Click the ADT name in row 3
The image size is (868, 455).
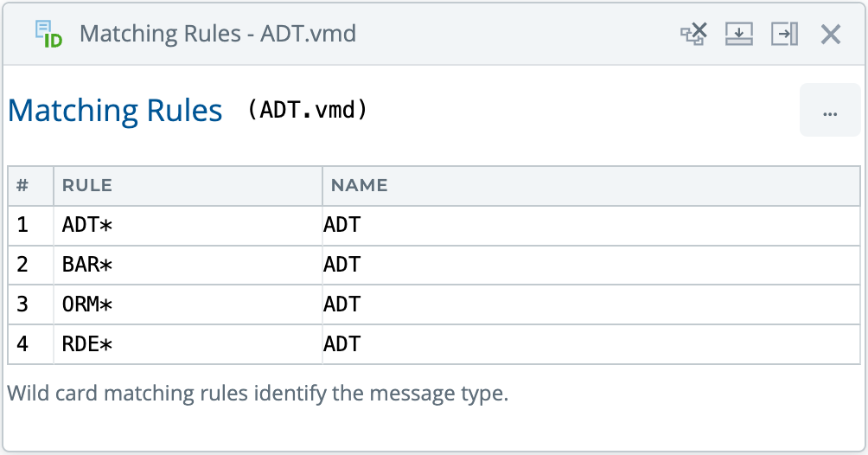point(342,304)
